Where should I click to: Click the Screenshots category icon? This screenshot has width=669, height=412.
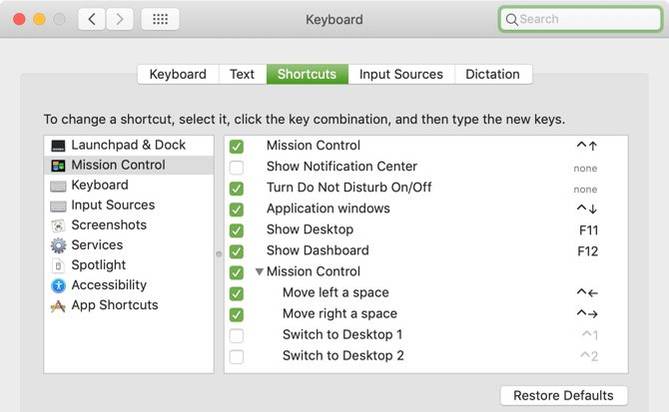[x=58, y=225]
